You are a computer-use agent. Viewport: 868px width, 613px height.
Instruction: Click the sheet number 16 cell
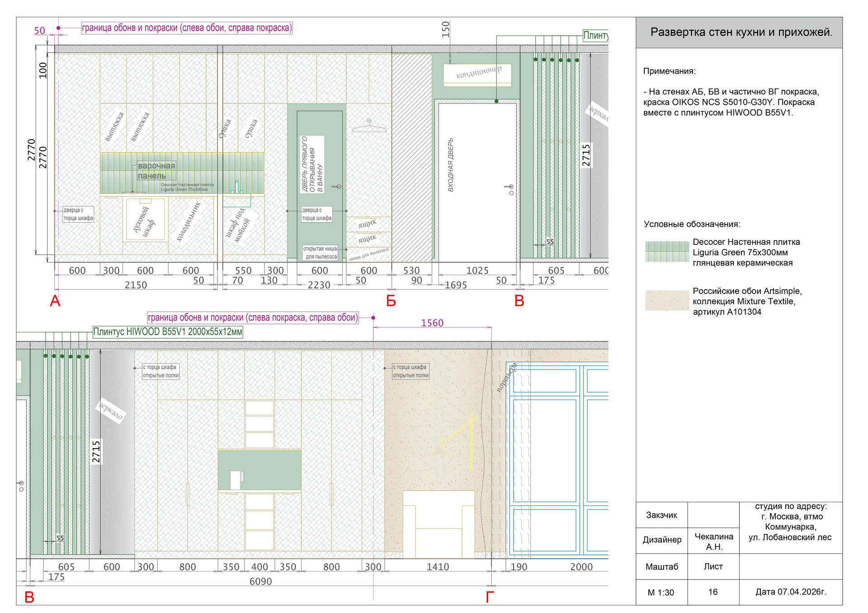[x=713, y=592]
